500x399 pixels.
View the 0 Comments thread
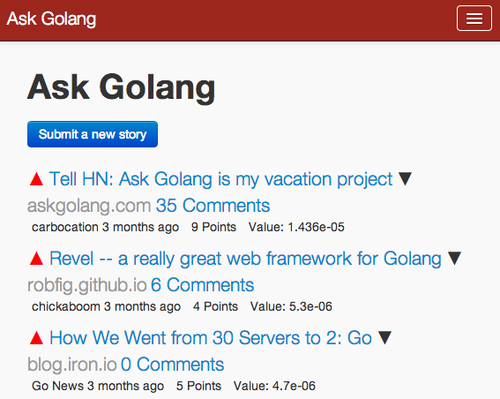click(172, 364)
